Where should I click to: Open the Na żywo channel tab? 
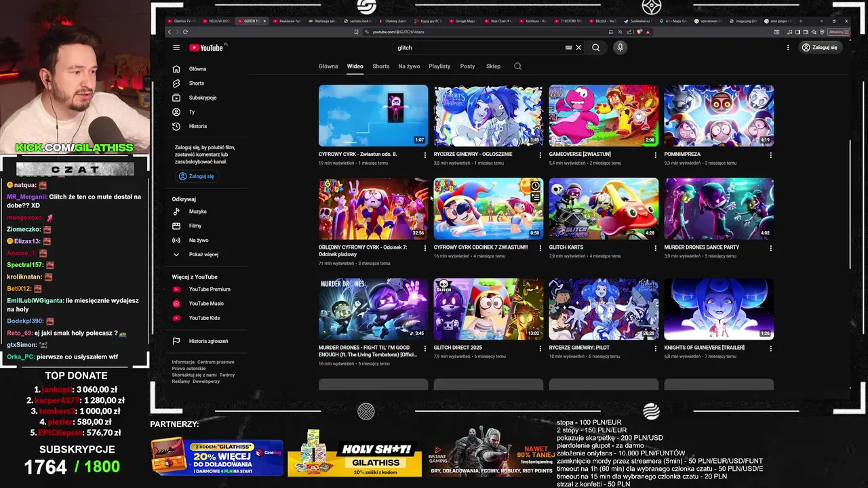(x=409, y=66)
